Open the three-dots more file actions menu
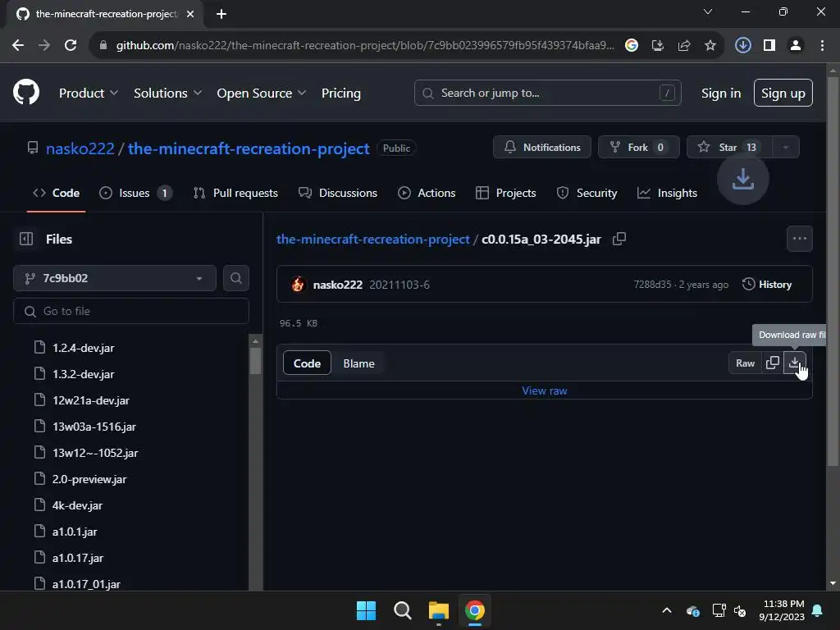 click(799, 239)
